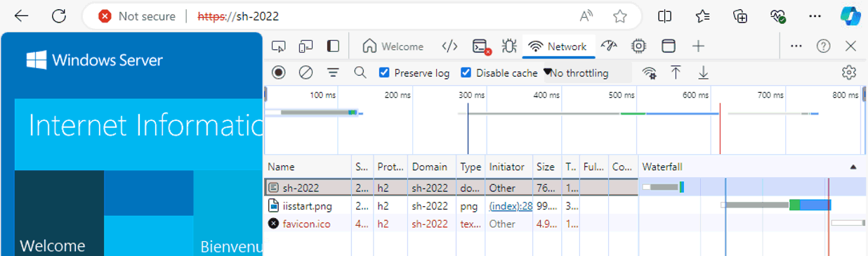Open search in the Network panel
This screenshot has width=868, height=256.
tap(360, 72)
